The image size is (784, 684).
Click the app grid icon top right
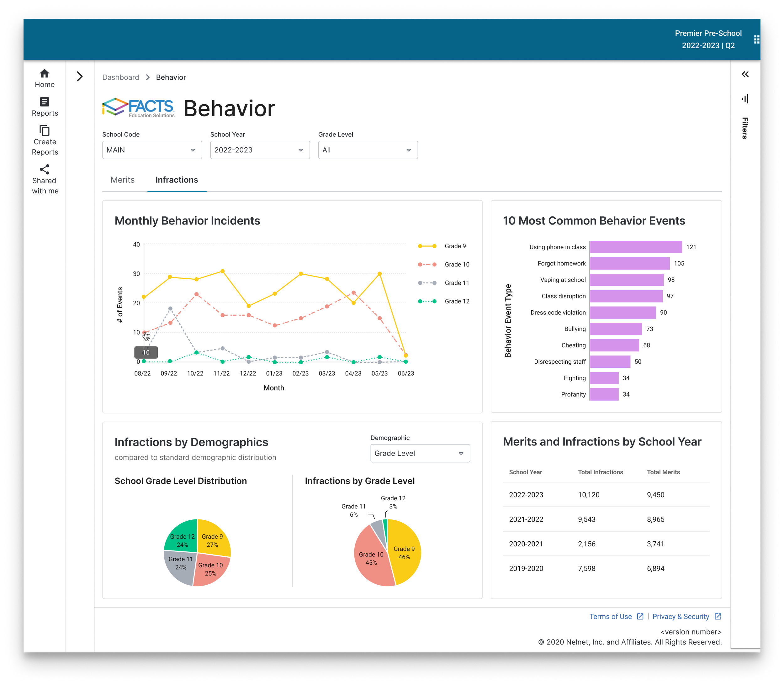pos(757,39)
